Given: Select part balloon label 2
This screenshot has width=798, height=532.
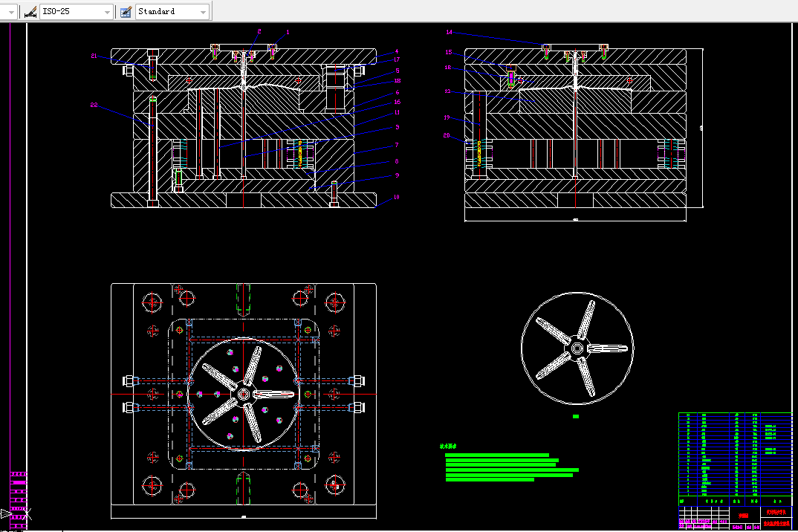Looking at the screenshot, I should tap(259, 31).
